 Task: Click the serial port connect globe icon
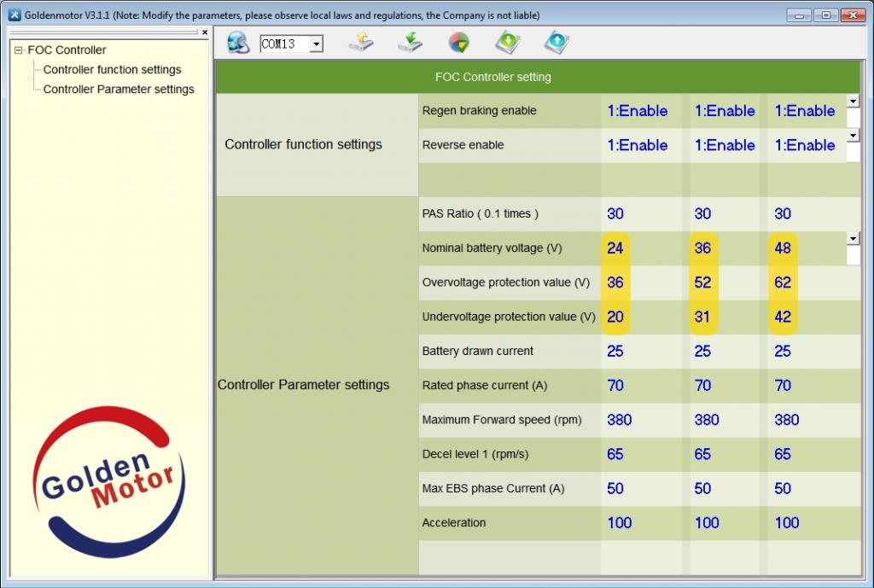coord(237,43)
